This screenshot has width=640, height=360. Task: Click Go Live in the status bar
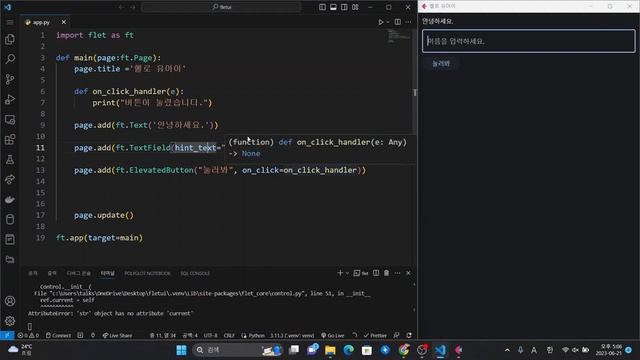332,335
